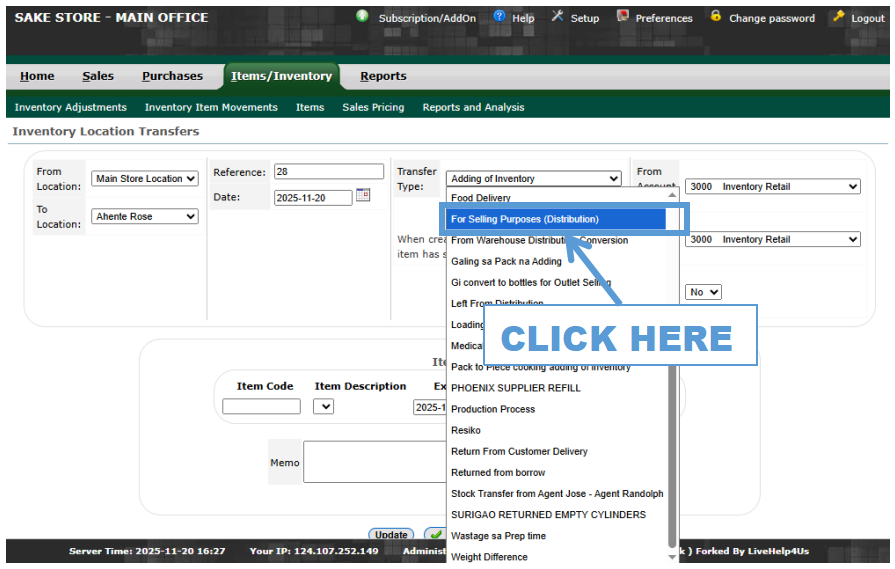The width and height of the screenshot is (895, 569).
Task: Open the To Location Ahente Rose dropdown
Action: pos(145,217)
